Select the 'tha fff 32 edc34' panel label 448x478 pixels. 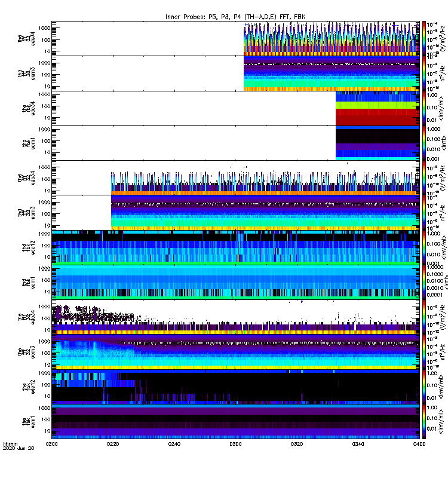[x=26, y=39]
